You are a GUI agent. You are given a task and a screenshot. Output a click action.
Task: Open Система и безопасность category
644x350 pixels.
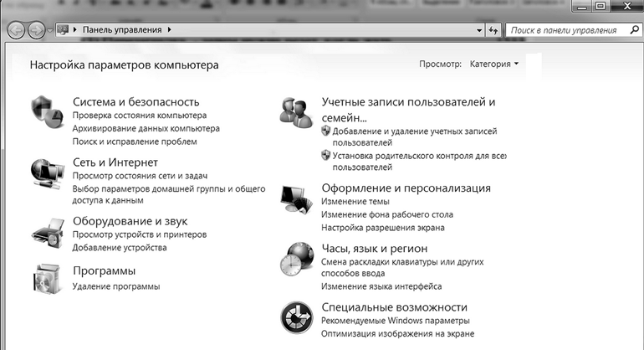coord(136,101)
